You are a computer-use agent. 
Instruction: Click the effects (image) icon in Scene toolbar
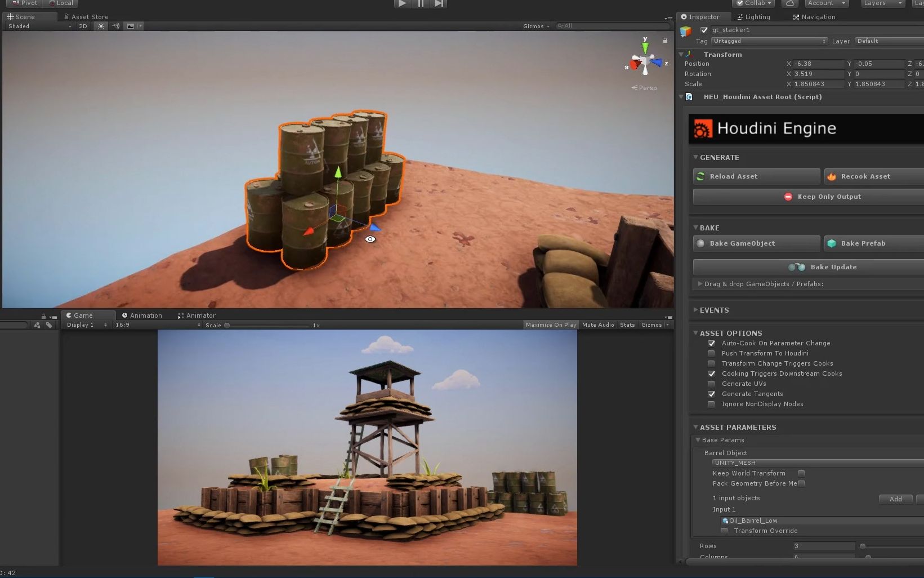pos(130,26)
